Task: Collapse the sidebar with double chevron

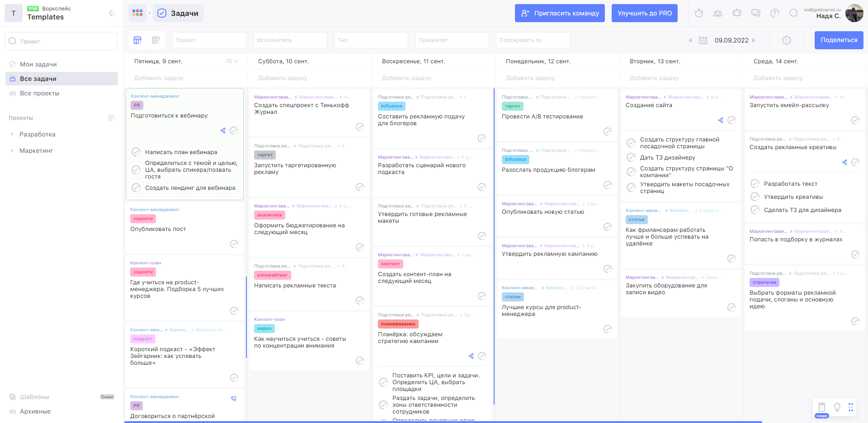Action: (111, 13)
